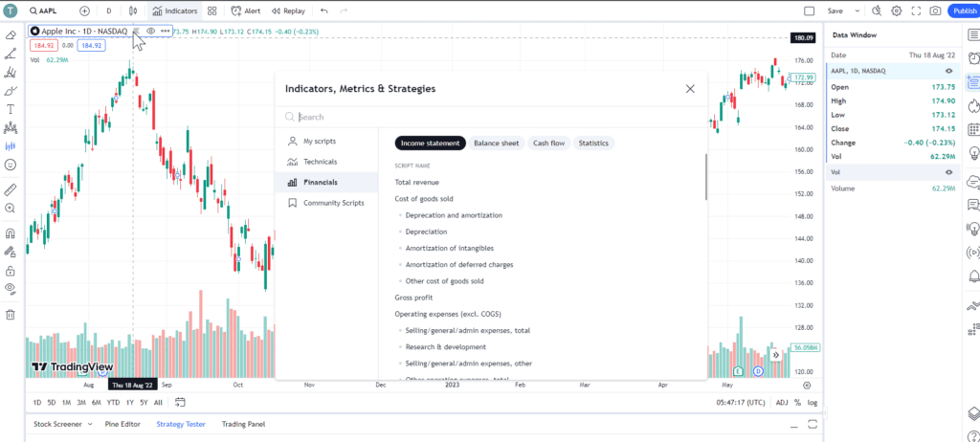Image resolution: width=980 pixels, height=442 pixels.
Task: Toggle visibility eye beside Apple Inc legend
Action: point(150,31)
